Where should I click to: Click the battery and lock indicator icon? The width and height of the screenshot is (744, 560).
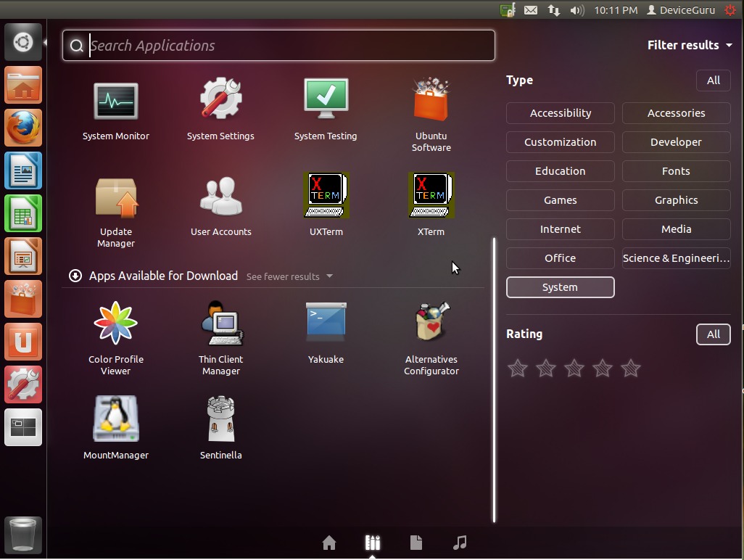pyautogui.click(x=507, y=10)
